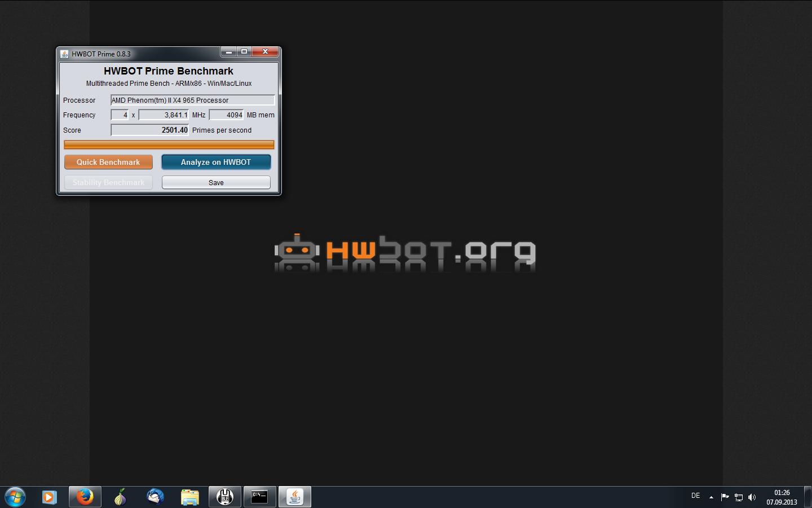Open the volume speaker icon
812x508 pixels.
(x=752, y=497)
